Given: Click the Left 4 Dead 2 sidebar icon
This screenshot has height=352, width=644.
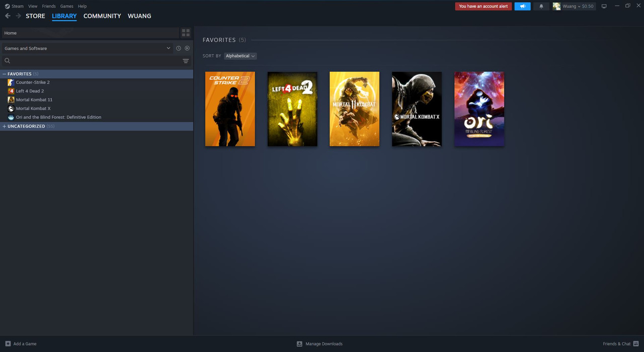Looking at the screenshot, I should (x=11, y=91).
